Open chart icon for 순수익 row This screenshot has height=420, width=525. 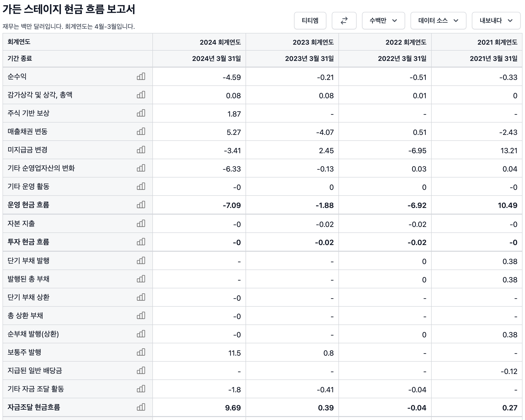pos(141,76)
